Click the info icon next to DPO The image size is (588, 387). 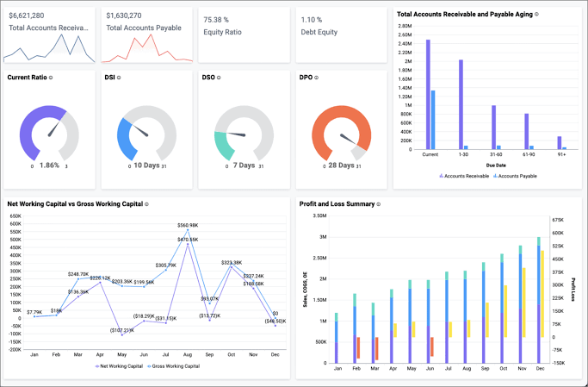point(317,78)
